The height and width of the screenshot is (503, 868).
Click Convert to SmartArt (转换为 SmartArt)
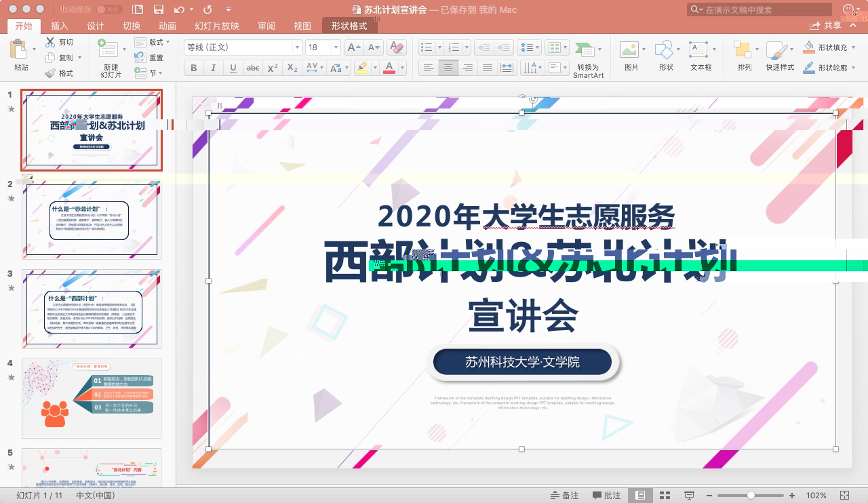click(x=588, y=60)
